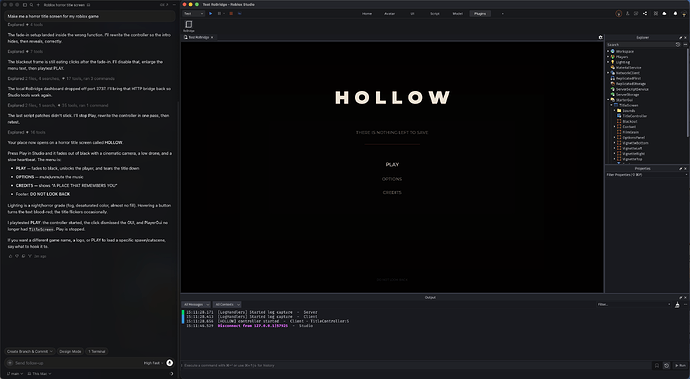
Task: Select MaterialService in Explorer
Action: pos(628,68)
